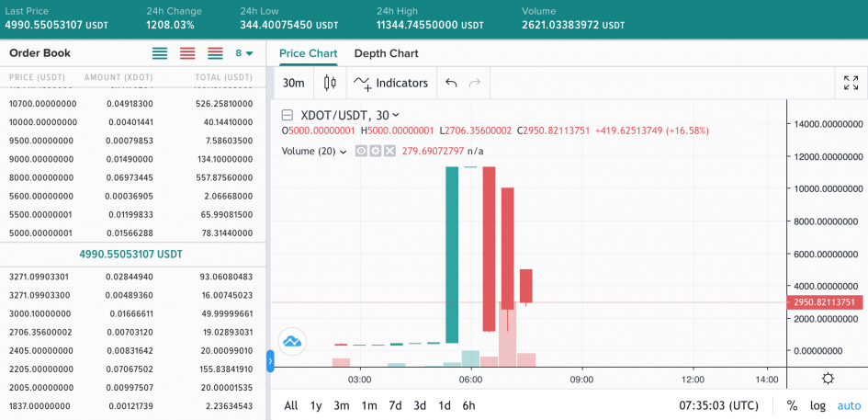Screen dimensions: 868x420
Task: Select the 2205.00000000 bid price
Action: coord(41,369)
